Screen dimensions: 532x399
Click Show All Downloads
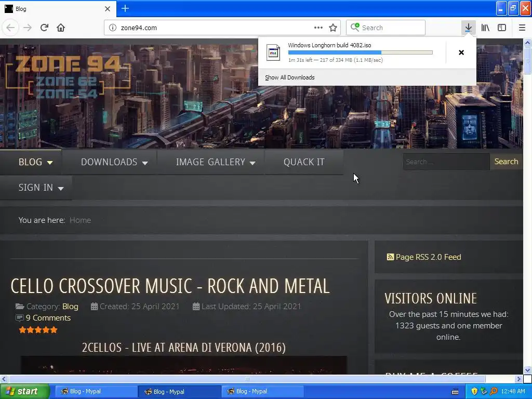(290, 77)
